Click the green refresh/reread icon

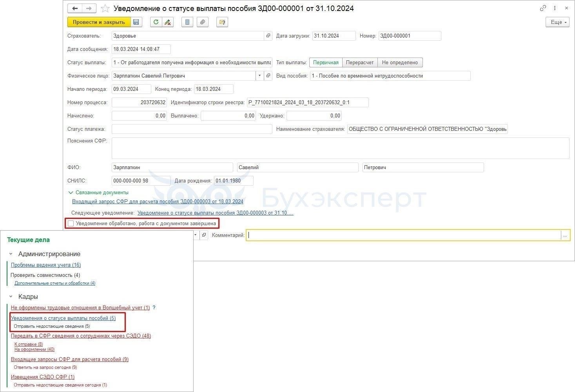[x=156, y=22]
